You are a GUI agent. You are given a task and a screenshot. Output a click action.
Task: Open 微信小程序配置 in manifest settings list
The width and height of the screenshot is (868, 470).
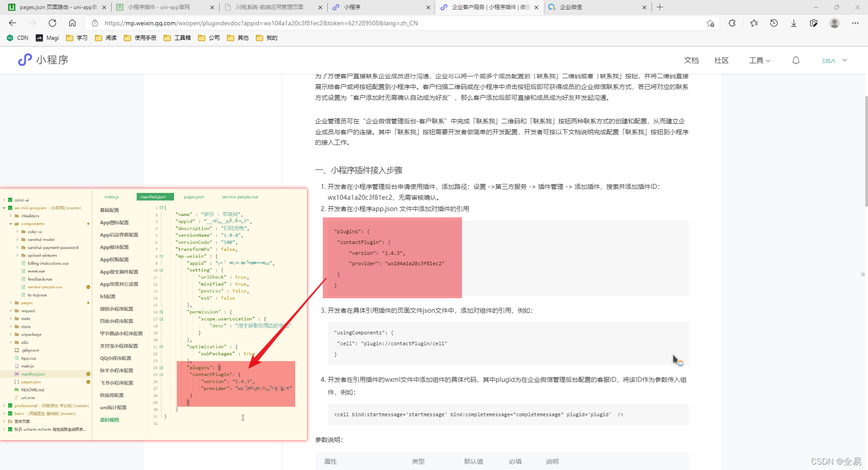point(117,309)
